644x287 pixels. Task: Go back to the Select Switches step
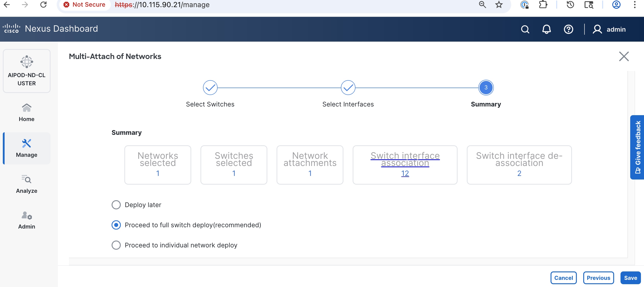[210, 87]
